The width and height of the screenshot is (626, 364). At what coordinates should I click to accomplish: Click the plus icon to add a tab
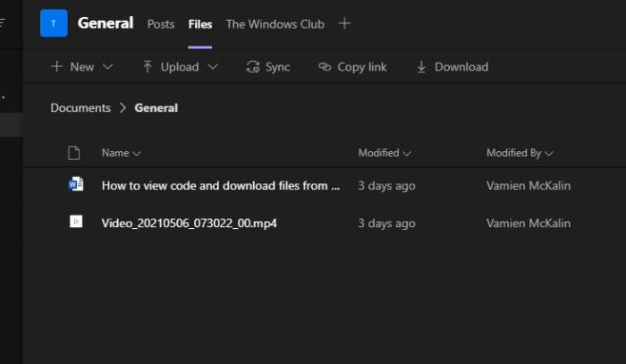tap(345, 23)
